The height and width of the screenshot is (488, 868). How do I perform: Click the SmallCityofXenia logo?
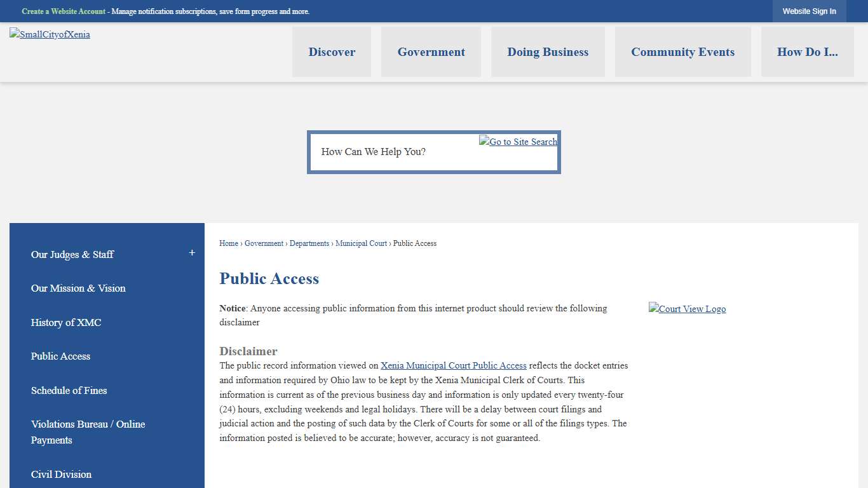click(x=50, y=34)
